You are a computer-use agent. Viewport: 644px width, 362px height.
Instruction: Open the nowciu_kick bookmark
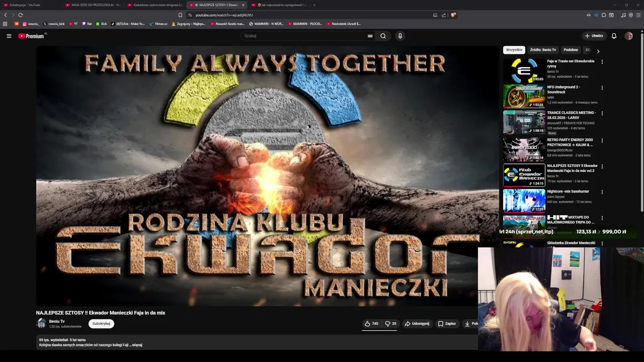[54, 24]
